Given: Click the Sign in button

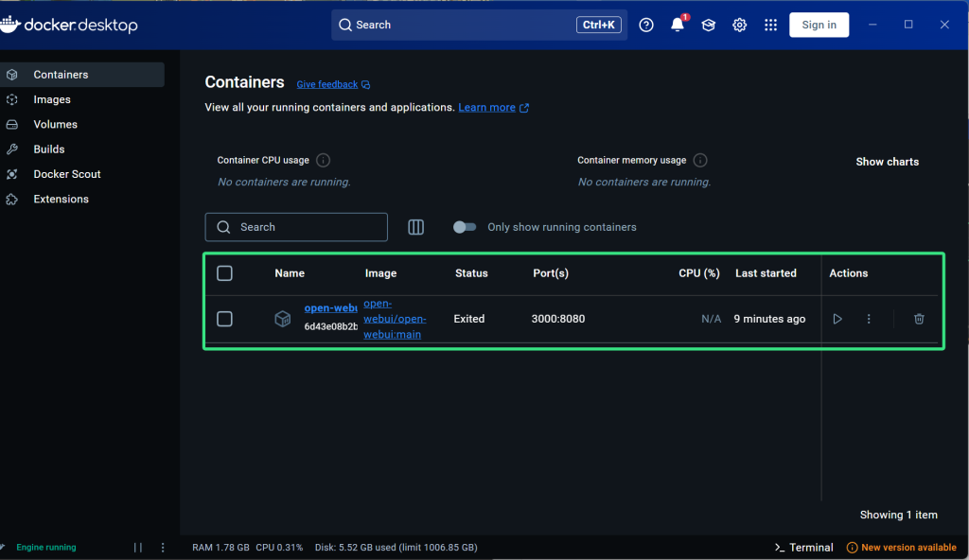Looking at the screenshot, I should (x=819, y=26).
